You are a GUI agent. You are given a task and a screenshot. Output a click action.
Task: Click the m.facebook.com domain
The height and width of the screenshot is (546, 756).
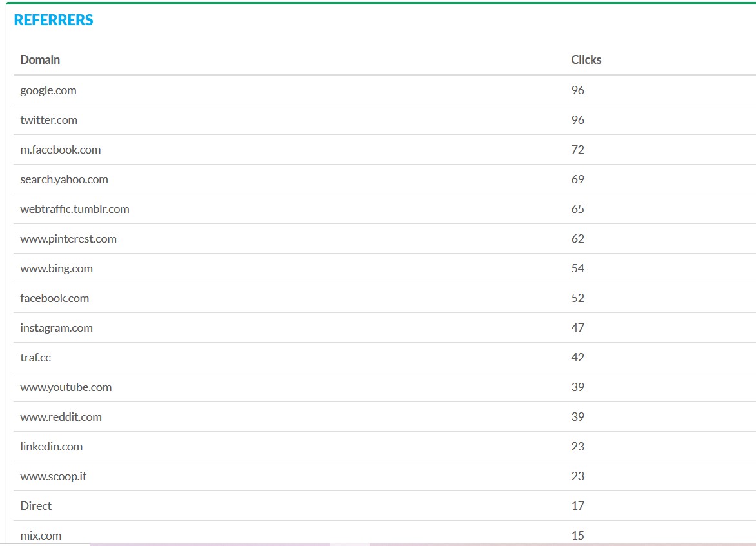(61, 150)
